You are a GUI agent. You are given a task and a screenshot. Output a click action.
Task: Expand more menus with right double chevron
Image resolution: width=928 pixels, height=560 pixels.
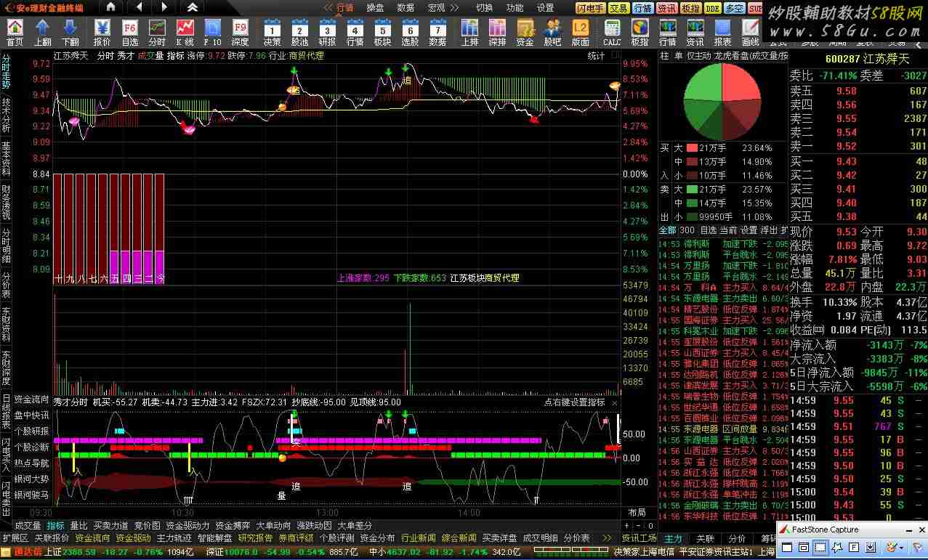[x=454, y=8]
